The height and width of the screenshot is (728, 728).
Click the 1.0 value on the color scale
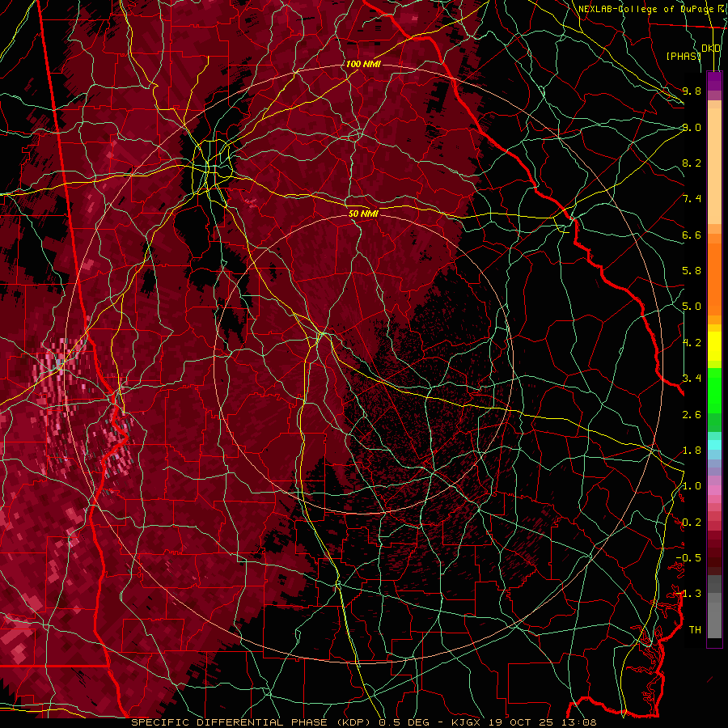tap(692, 486)
